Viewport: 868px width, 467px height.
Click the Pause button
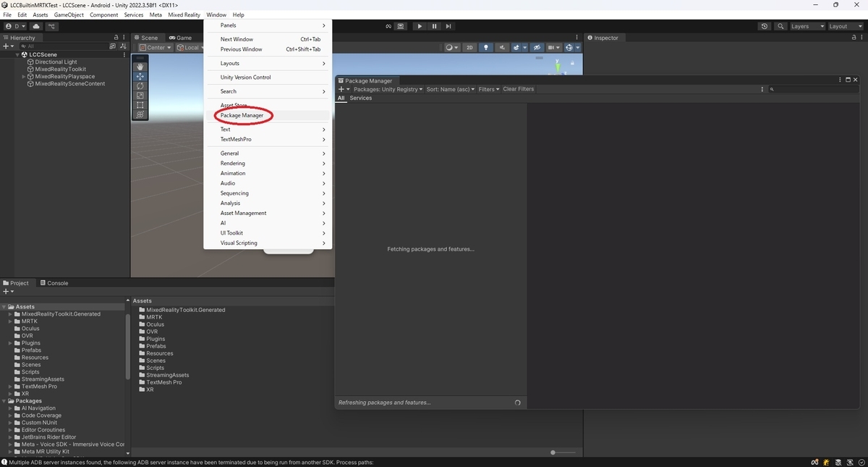[434, 26]
